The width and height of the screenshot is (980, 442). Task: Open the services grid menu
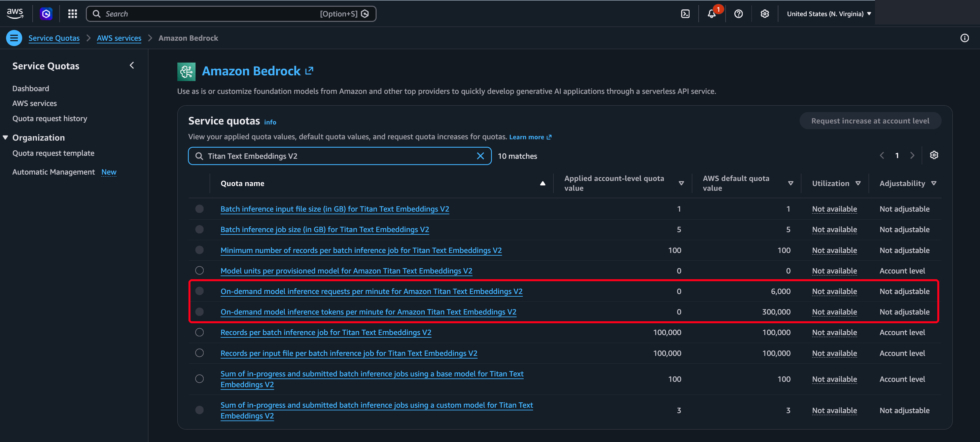pos(72,14)
